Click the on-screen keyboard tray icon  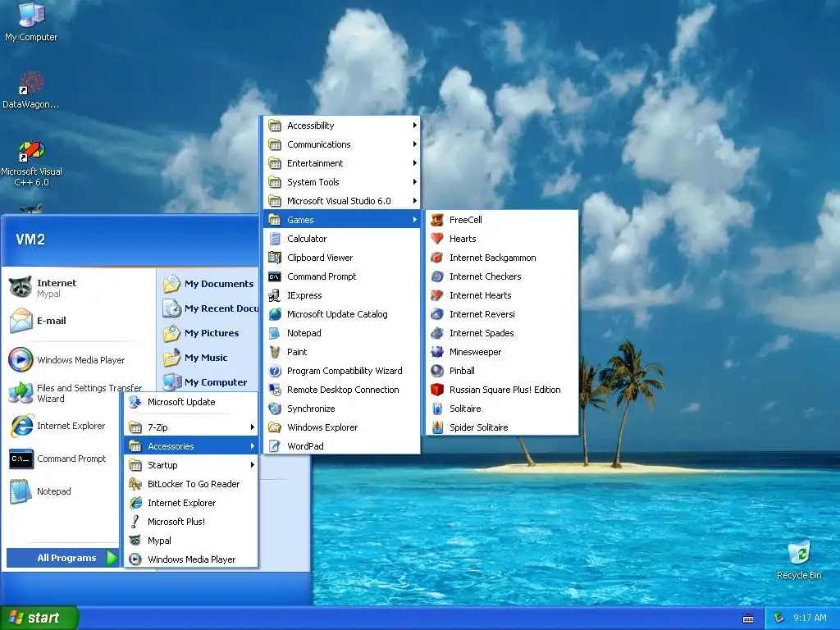(x=748, y=619)
